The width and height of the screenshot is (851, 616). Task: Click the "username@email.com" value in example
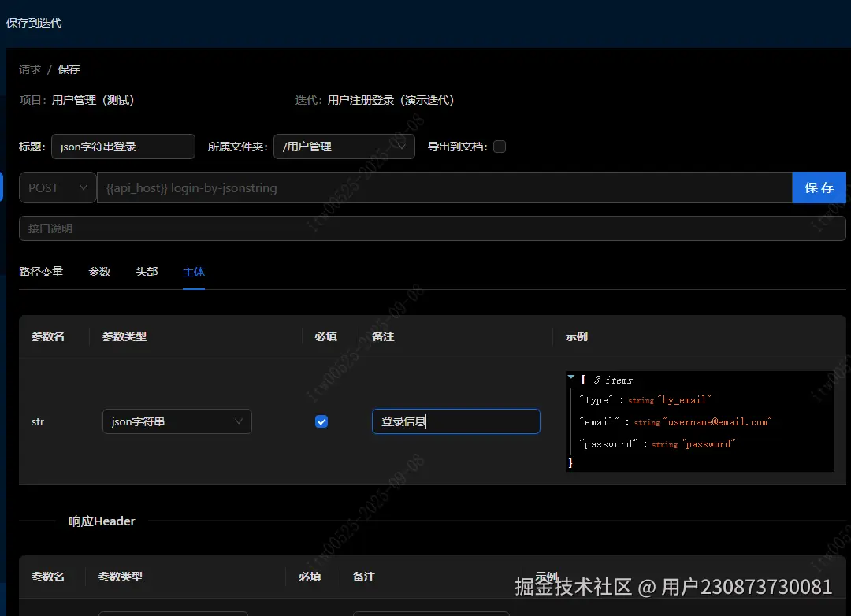point(718,421)
